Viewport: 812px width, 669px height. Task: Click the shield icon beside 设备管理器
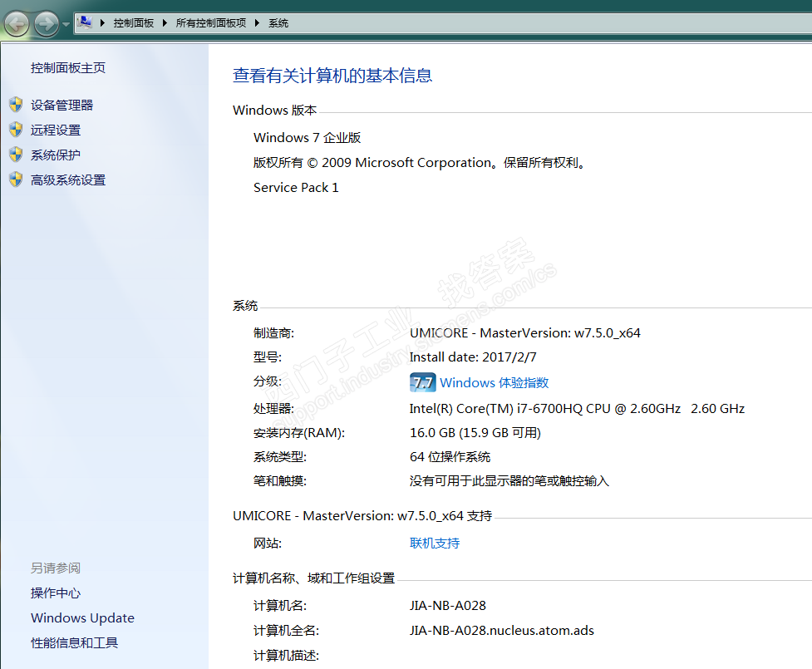(x=16, y=105)
